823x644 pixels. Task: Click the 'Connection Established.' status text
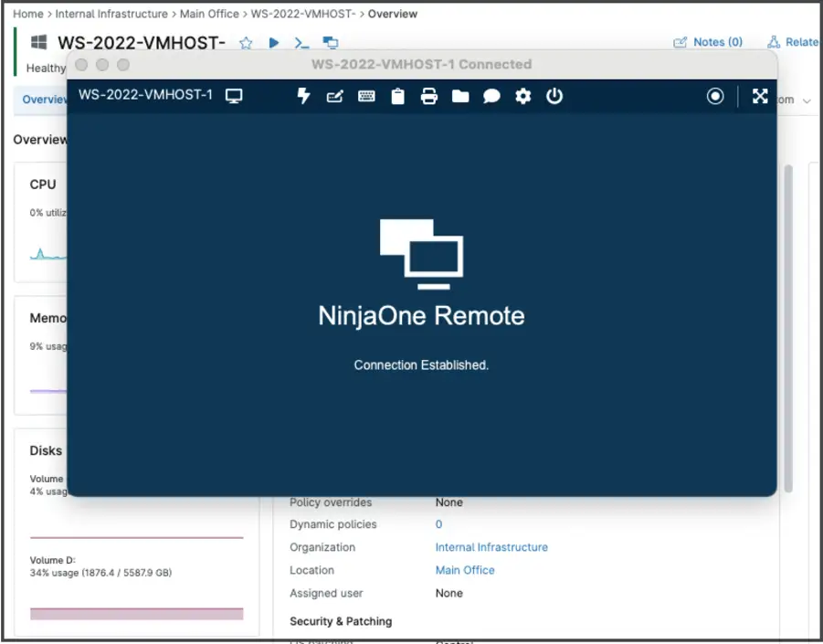pyautogui.click(x=421, y=364)
